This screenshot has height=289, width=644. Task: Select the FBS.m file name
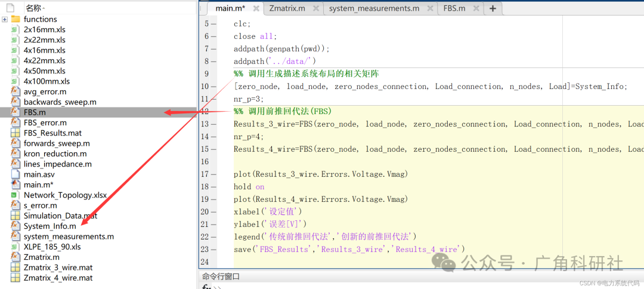[34, 112]
